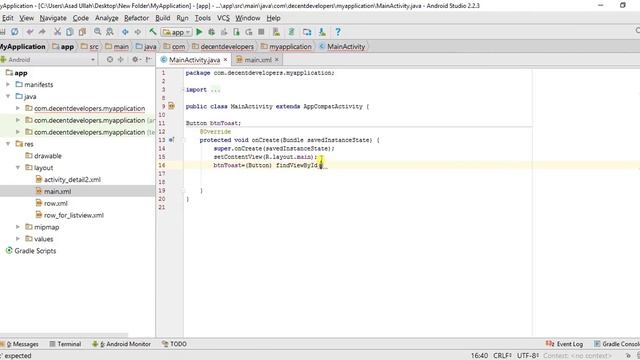
Task: Open the AVD Manager icon
Action: click(x=276, y=32)
